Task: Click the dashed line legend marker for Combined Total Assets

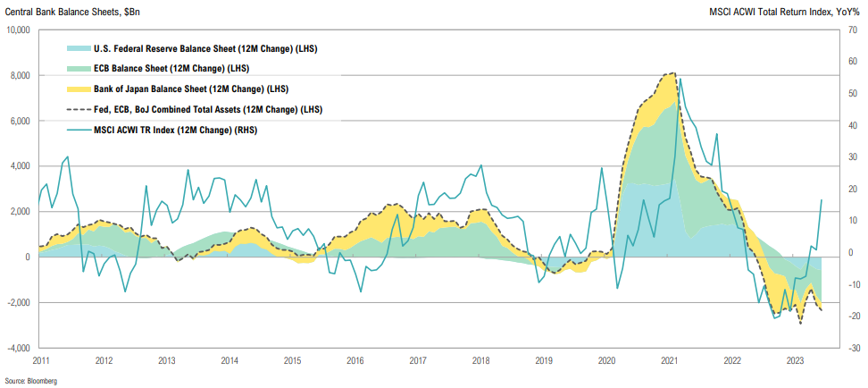Action: (78, 109)
